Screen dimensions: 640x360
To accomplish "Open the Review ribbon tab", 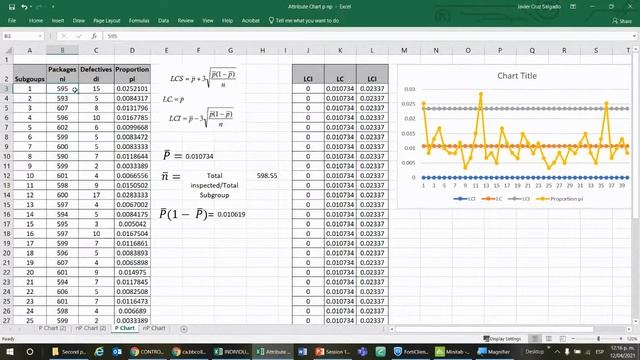I will (185, 20).
